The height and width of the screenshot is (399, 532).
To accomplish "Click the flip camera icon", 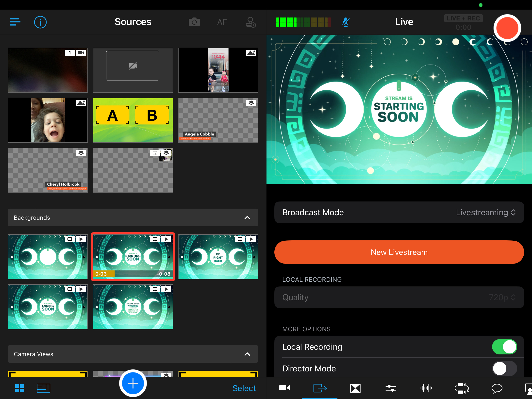I will (194, 22).
